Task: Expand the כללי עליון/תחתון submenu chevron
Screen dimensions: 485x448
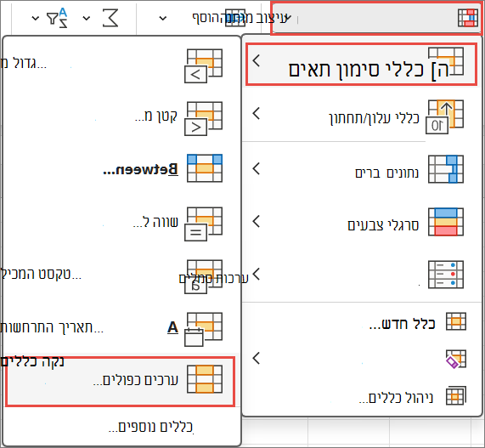Action: click(257, 113)
